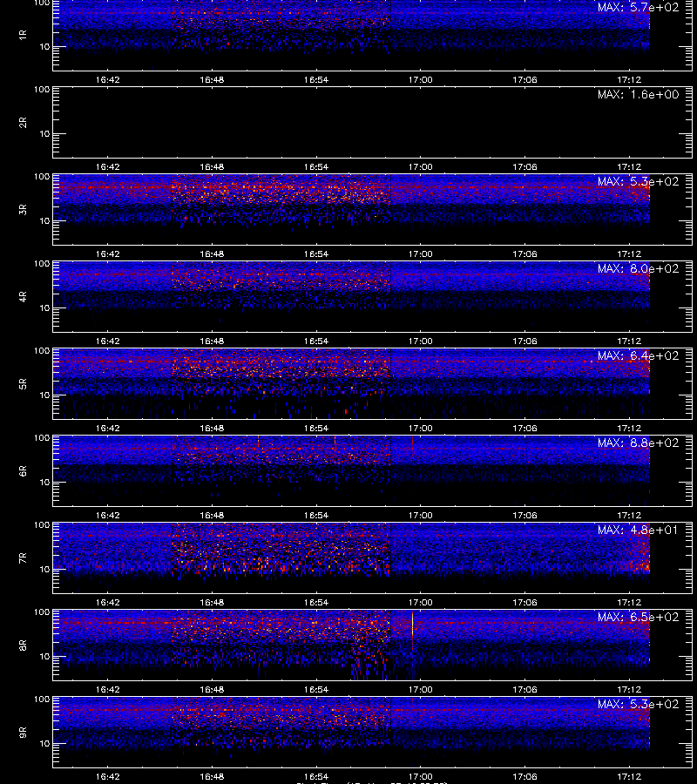Select the MAX: 4.8e+01 readout
This screenshot has height=784, width=697.
[638, 530]
